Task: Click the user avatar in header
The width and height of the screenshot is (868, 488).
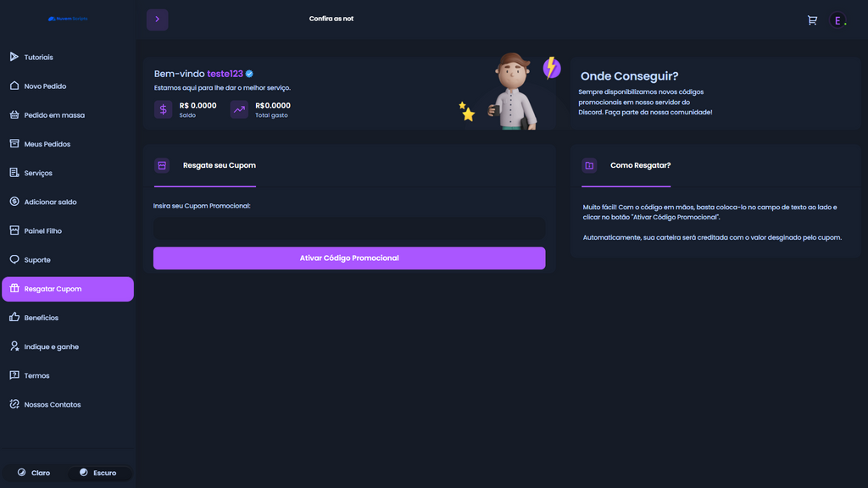Action: coord(837,20)
